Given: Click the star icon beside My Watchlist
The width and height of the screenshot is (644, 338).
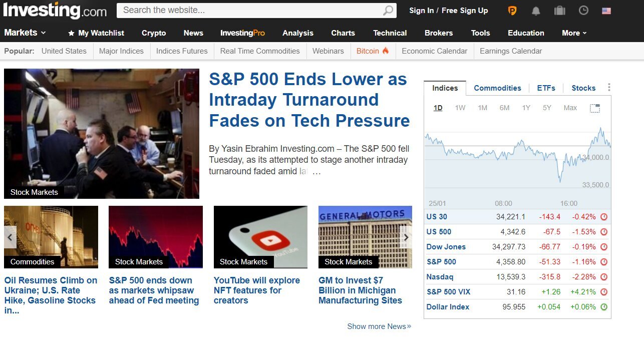Looking at the screenshot, I should [70, 33].
